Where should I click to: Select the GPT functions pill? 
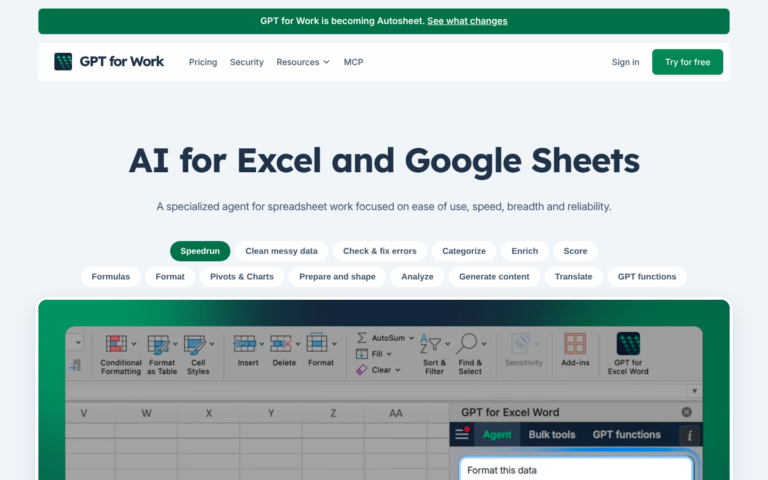coord(647,276)
